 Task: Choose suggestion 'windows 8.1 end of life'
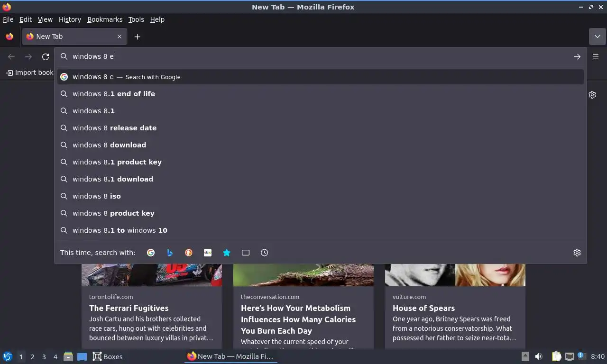pos(321,94)
